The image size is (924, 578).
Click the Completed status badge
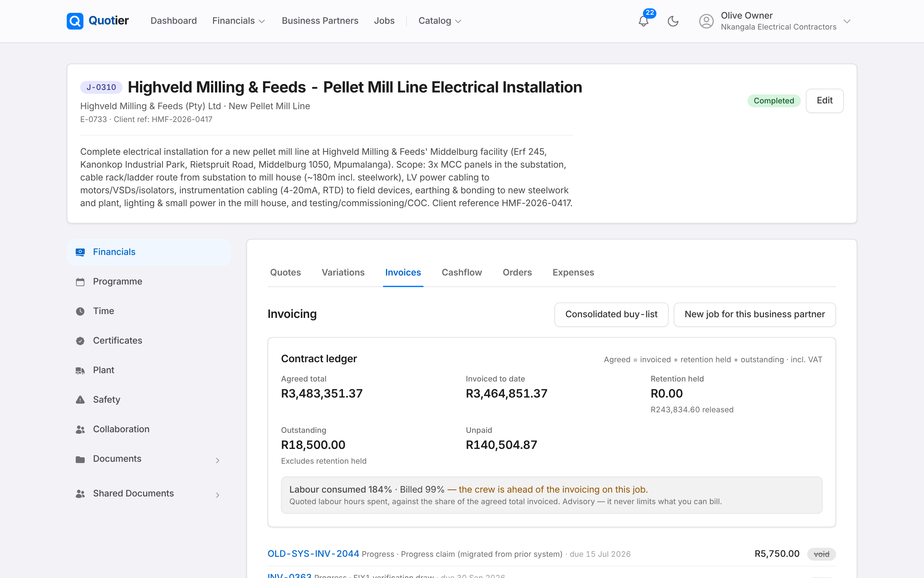[x=774, y=101]
